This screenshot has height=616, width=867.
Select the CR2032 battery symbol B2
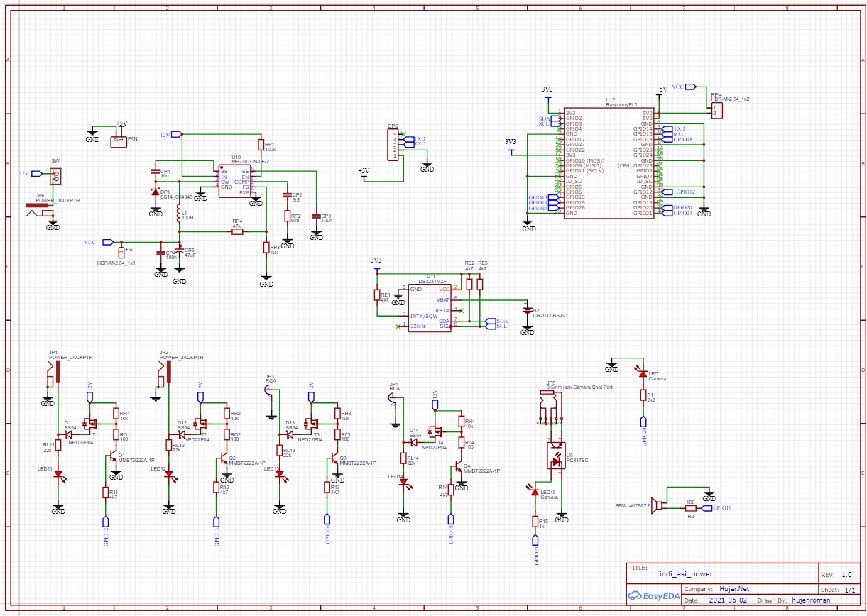pyautogui.click(x=527, y=310)
